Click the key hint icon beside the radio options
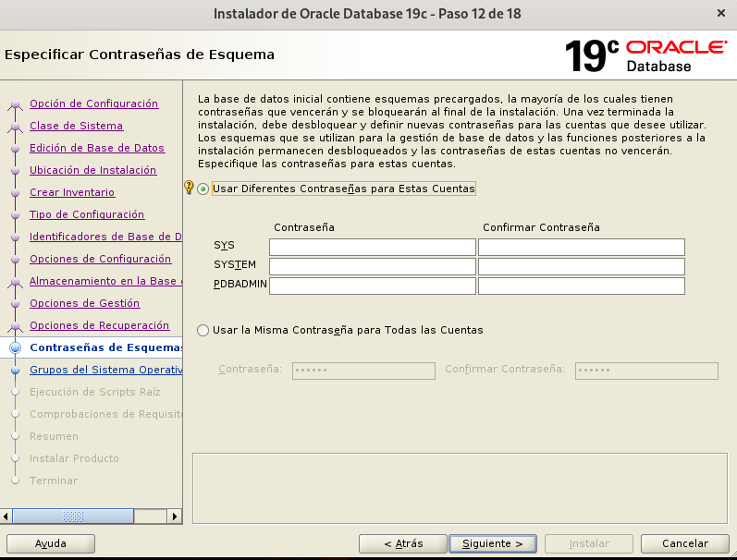Screen dimensions: 737x560 pyautogui.click(x=190, y=188)
